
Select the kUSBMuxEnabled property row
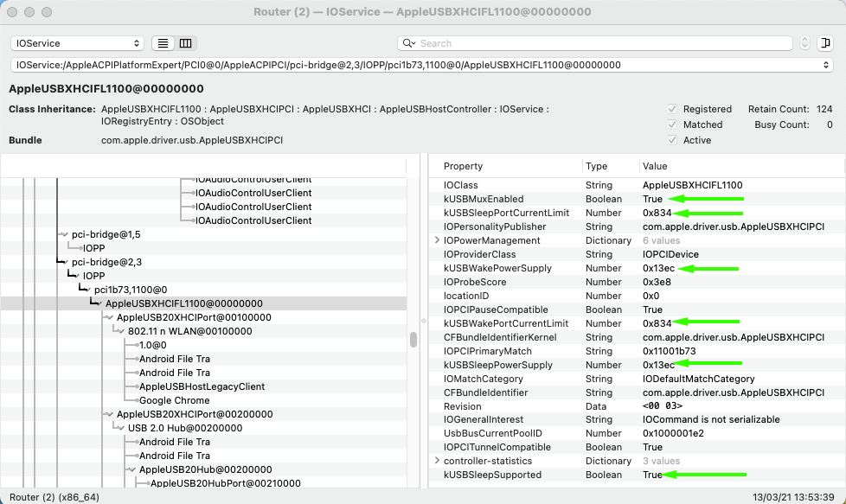click(637, 199)
